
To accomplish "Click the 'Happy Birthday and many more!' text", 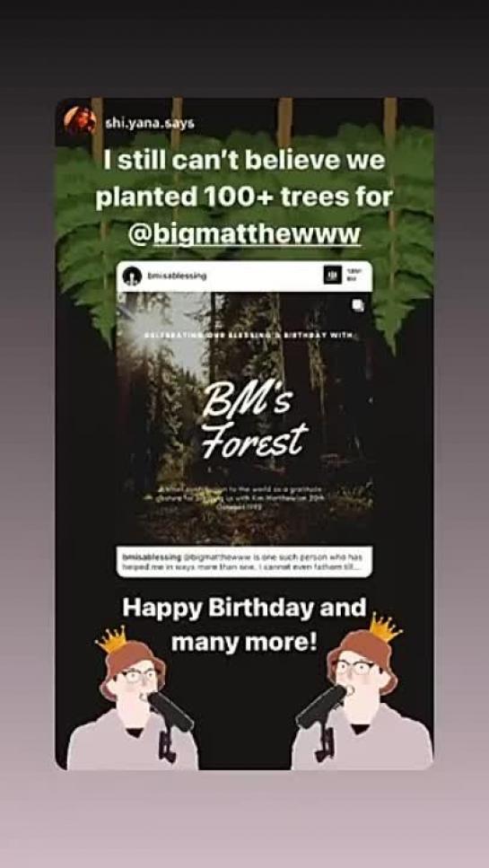I will pyautogui.click(x=244, y=625).
